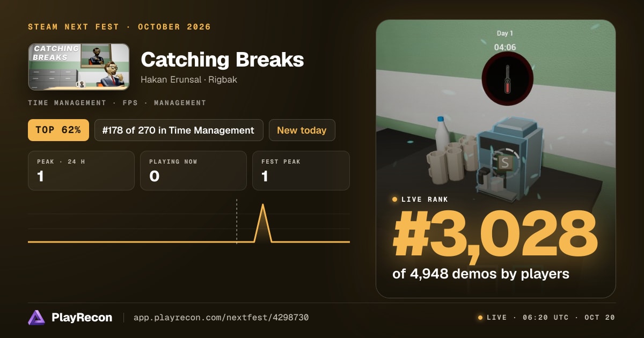The image size is (644, 338).
Task: Click the New today tag
Action: 302,130
